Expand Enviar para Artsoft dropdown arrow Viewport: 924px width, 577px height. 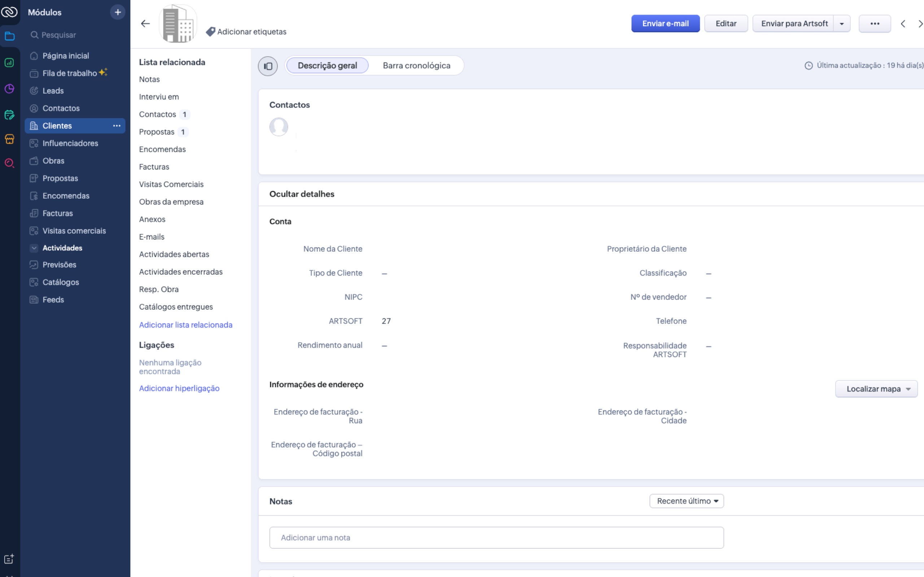pyautogui.click(x=842, y=24)
